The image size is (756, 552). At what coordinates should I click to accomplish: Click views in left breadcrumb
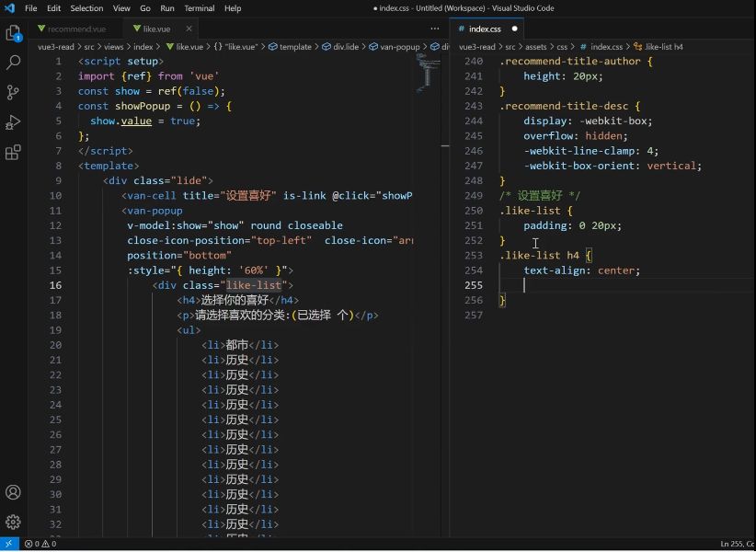click(x=114, y=47)
